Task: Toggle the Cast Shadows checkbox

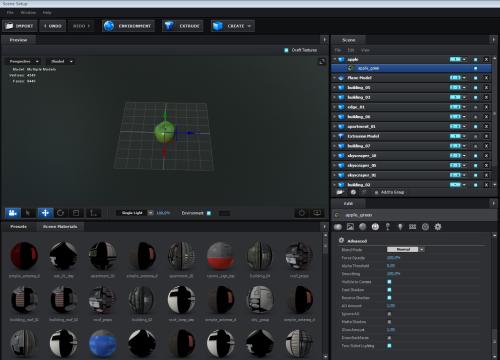Action: tap(389, 290)
